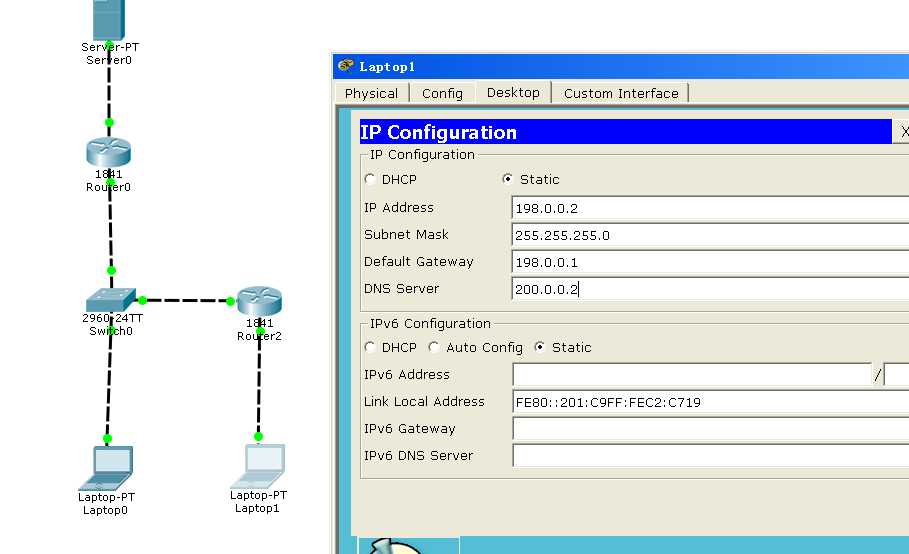Focus the IPv6 DNS Server field
909x554 pixels.
(710, 455)
